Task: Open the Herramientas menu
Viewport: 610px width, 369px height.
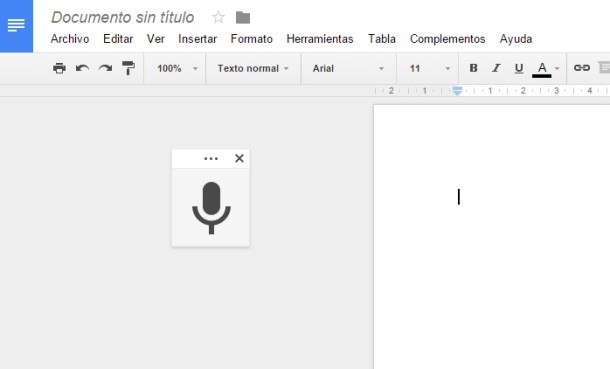Action: click(320, 39)
